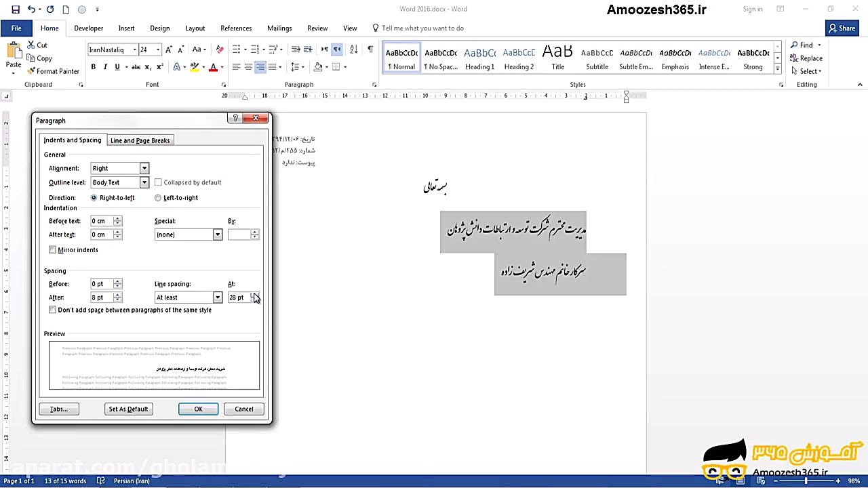Viewport: 868px width, 488px height.
Task: Click the Format Painter tool
Action: [53, 71]
